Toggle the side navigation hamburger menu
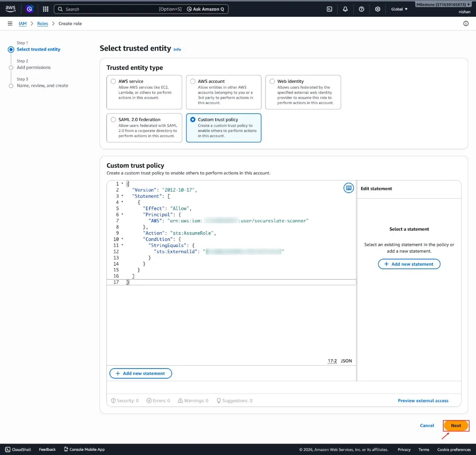This screenshot has width=476, height=455. [10, 23]
